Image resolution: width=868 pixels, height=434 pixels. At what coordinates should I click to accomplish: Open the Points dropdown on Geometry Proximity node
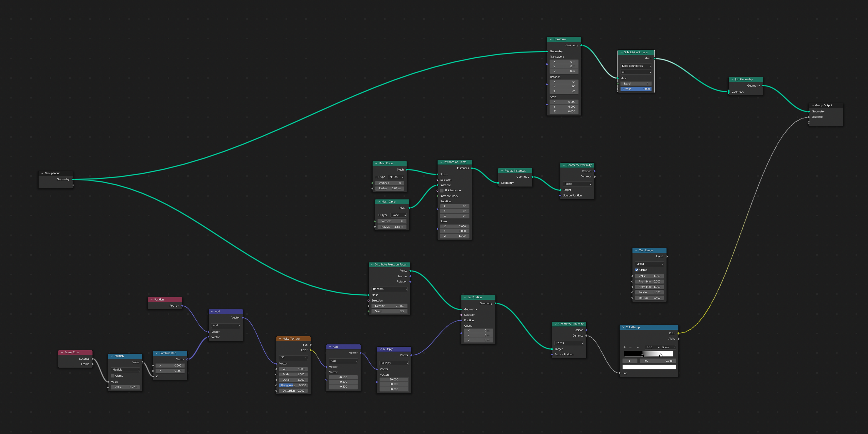pos(577,184)
